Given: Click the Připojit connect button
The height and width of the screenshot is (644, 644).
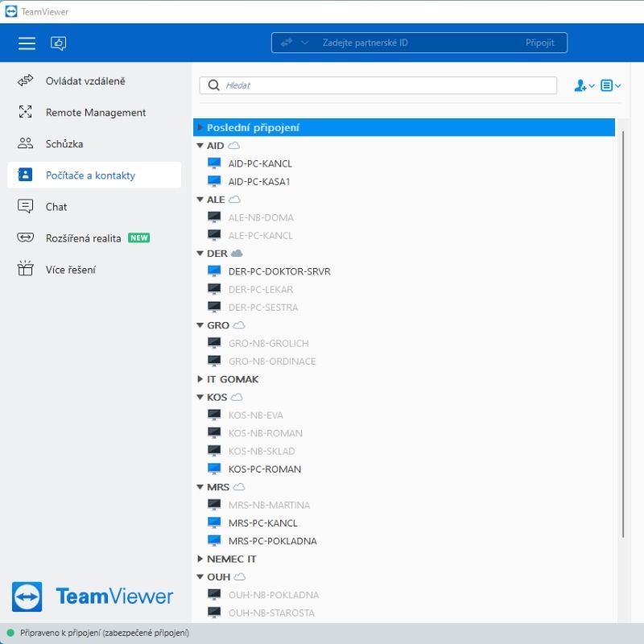Looking at the screenshot, I should pos(539,43).
